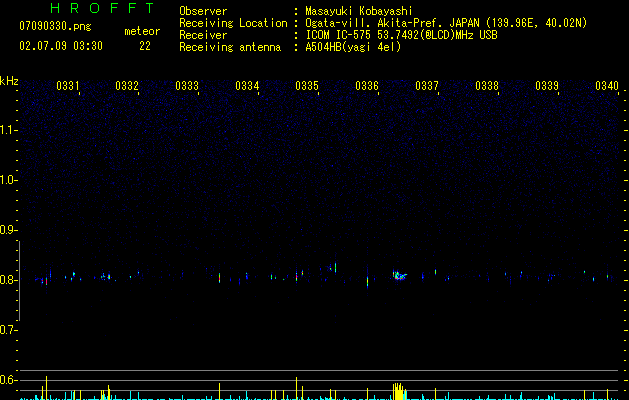Click the HROFFT title text
The height and width of the screenshot is (400, 629).
coord(103,8)
